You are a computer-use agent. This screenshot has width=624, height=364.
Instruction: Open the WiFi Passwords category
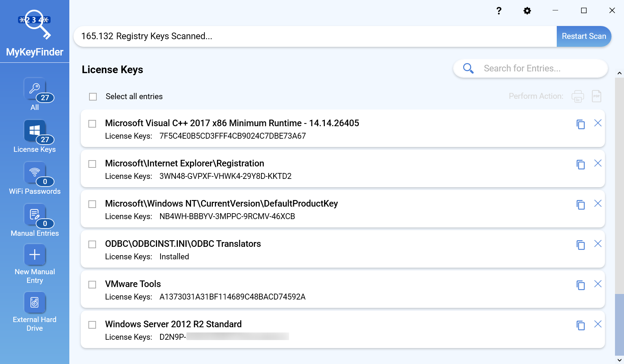click(x=35, y=172)
